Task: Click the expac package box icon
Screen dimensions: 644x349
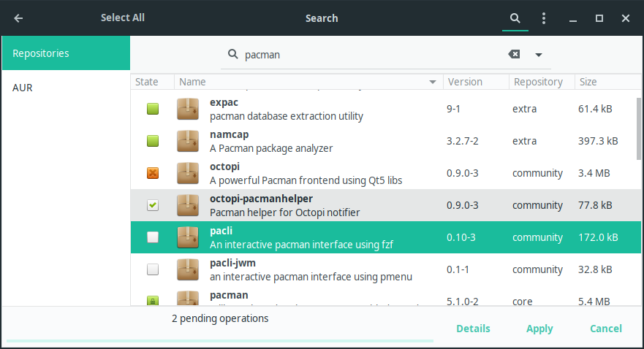Action: [x=188, y=109]
